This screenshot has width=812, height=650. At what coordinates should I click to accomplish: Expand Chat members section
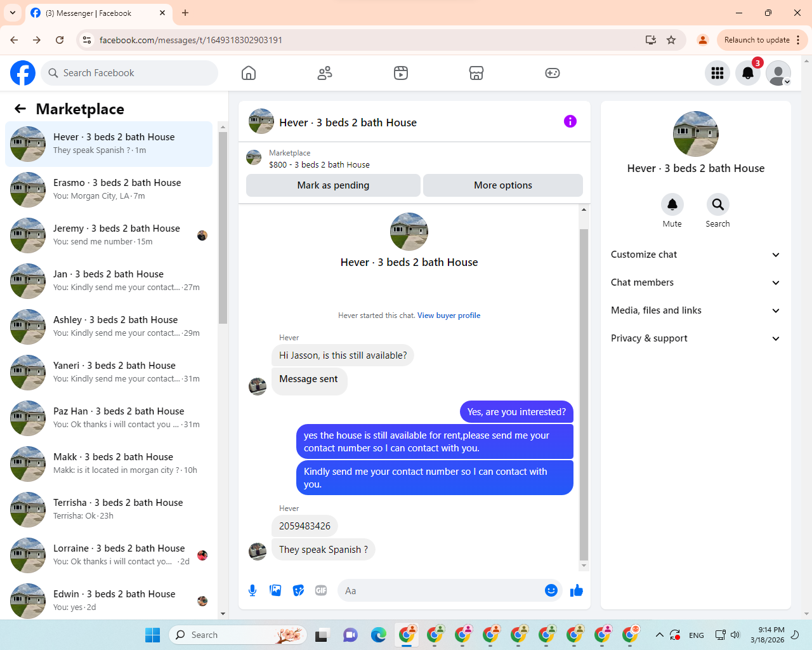point(696,282)
